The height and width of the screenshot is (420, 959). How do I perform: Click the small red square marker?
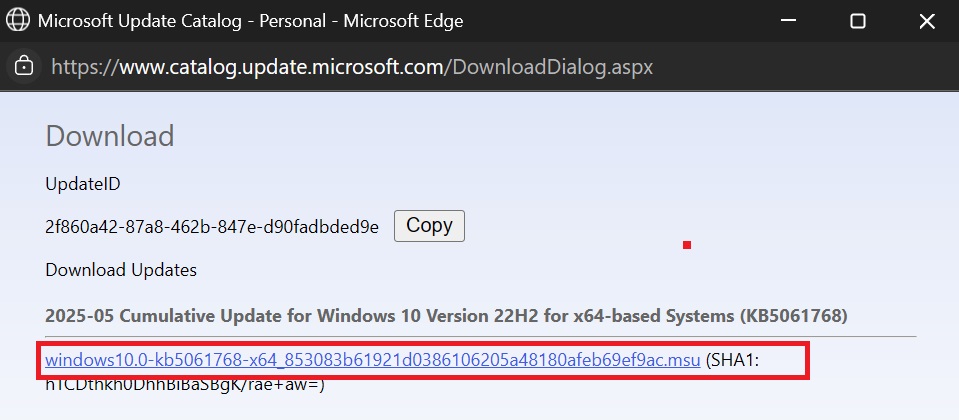pos(687,244)
